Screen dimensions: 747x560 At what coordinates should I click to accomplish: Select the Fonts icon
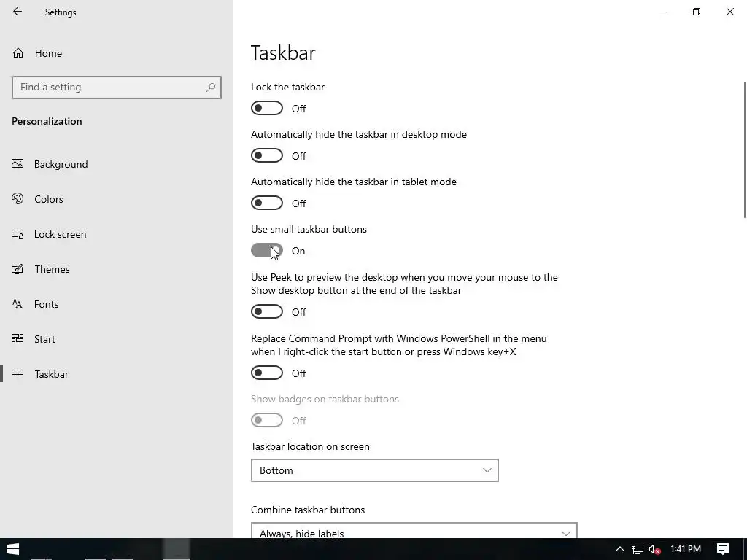[18, 304]
